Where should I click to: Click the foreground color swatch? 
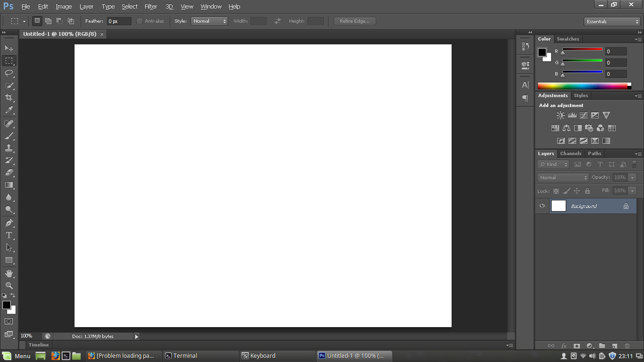pos(7,305)
